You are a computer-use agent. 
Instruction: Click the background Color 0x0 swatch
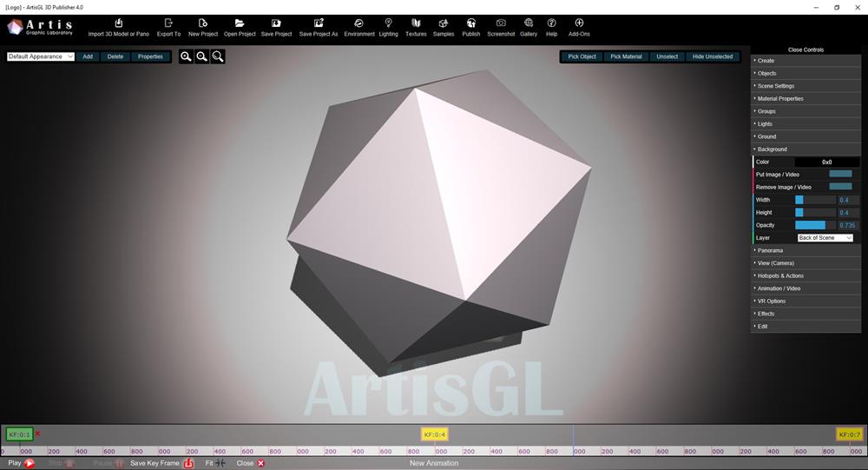click(x=826, y=162)
